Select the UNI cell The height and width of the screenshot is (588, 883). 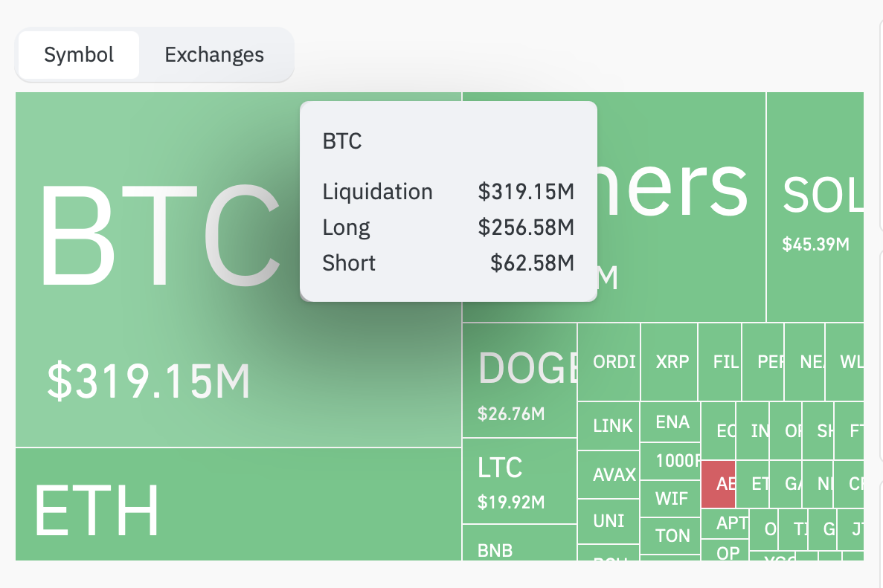(609, 521)
